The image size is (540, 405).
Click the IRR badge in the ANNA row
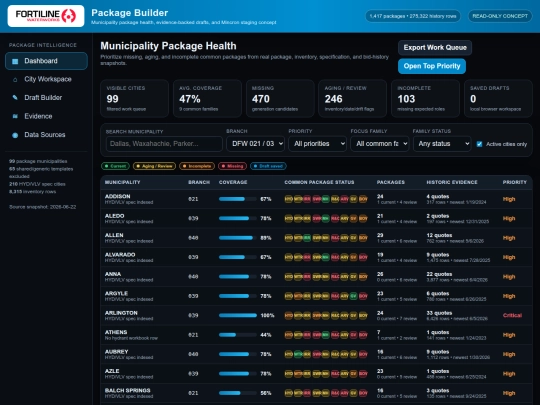pos(307,277)
